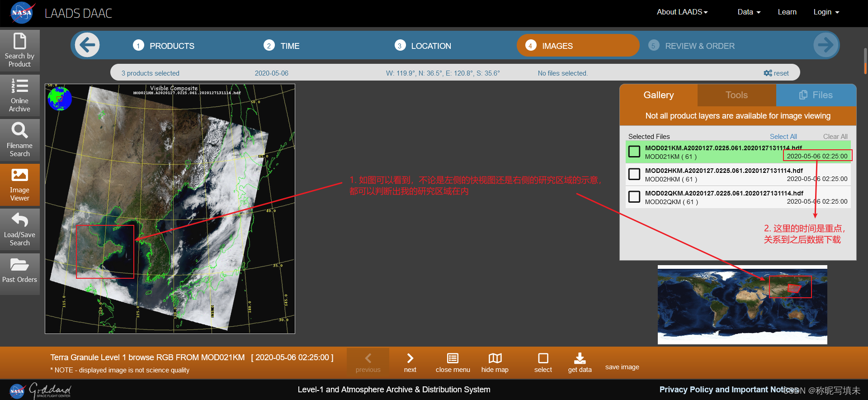Click the Goddard Space Flight Center logo
868x400 pixels.
(x=50, y=390)
